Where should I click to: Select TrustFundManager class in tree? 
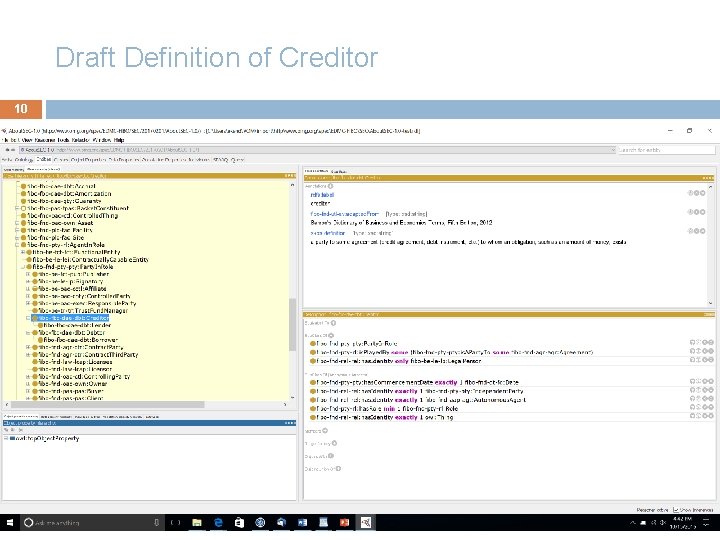(x=83, y=311)
